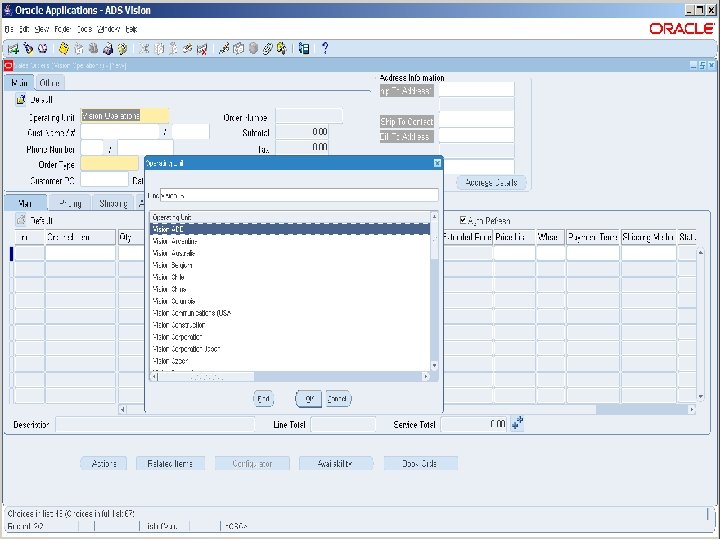Open the Help menu
This screenshot has height=540, width=720.
point(131,29)
